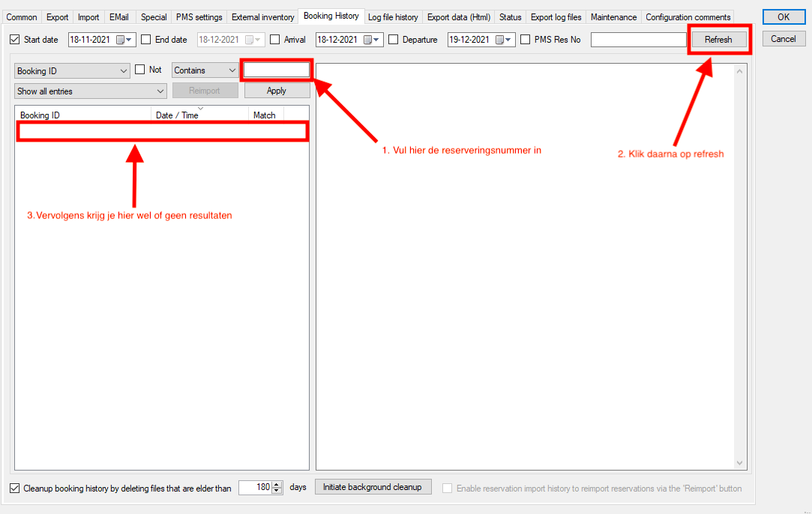Focus the filter value text field
Viewport: 812px width, 514px height.
(277, 70)
